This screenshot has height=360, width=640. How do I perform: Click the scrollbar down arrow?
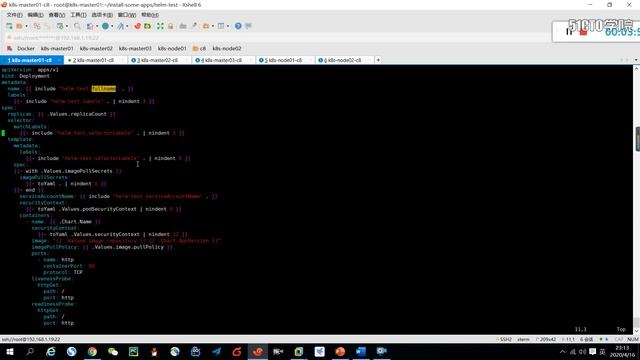(x=636, y=331)
